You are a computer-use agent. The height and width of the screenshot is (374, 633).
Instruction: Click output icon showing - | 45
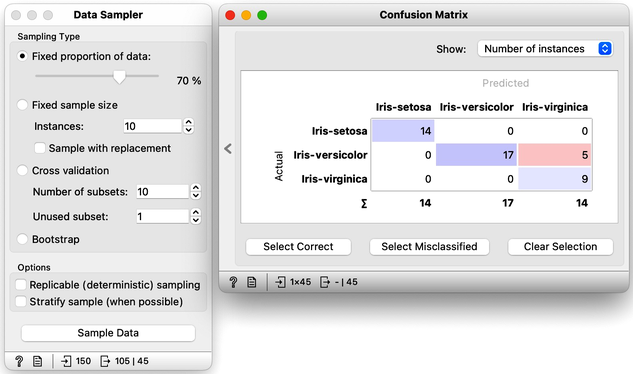tap(325, 282)
